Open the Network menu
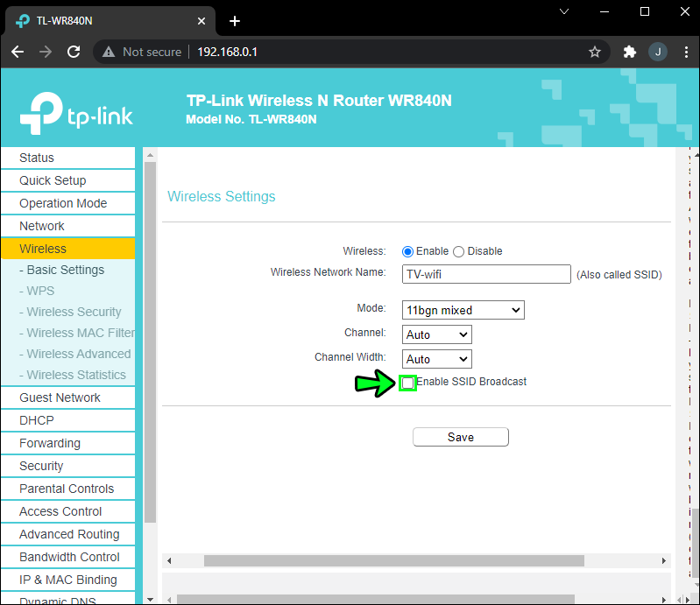Image resolution: width=700 pixels, height=605 pixels. pos(67,226)
